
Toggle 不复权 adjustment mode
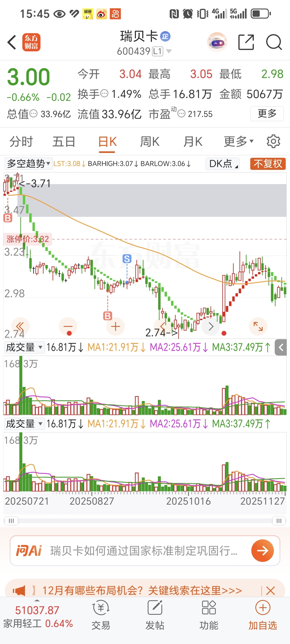point(268,163)
